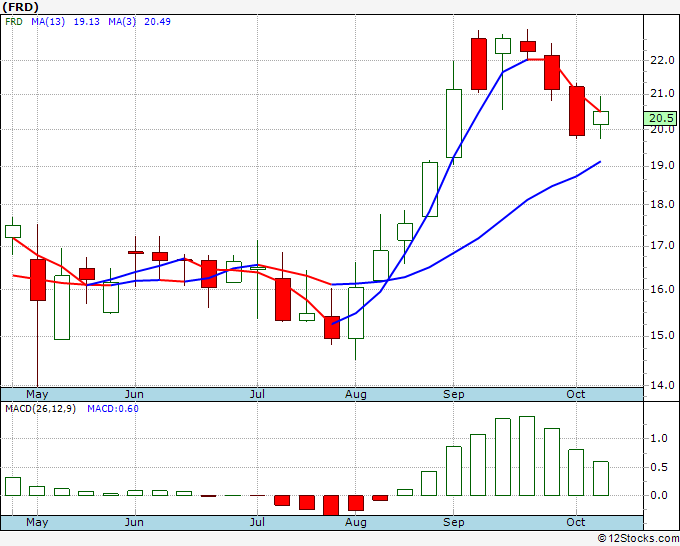This screenshot has height=546, width=680.
Task: Click the 17.0 price axis label
Action: coord(662,245)
